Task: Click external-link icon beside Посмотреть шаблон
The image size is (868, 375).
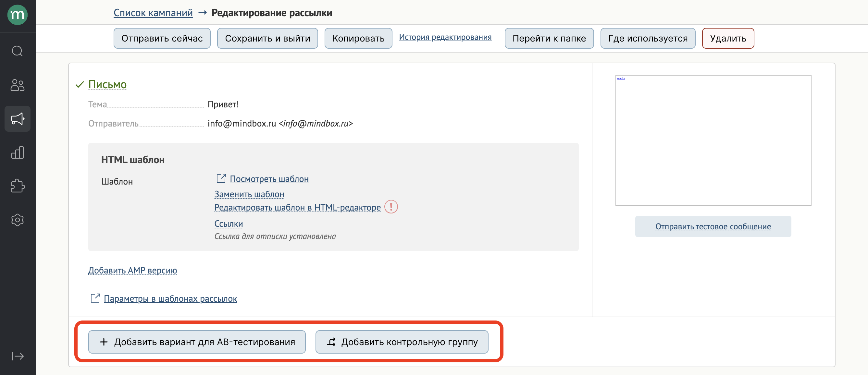Action: (x=221, y=178)
